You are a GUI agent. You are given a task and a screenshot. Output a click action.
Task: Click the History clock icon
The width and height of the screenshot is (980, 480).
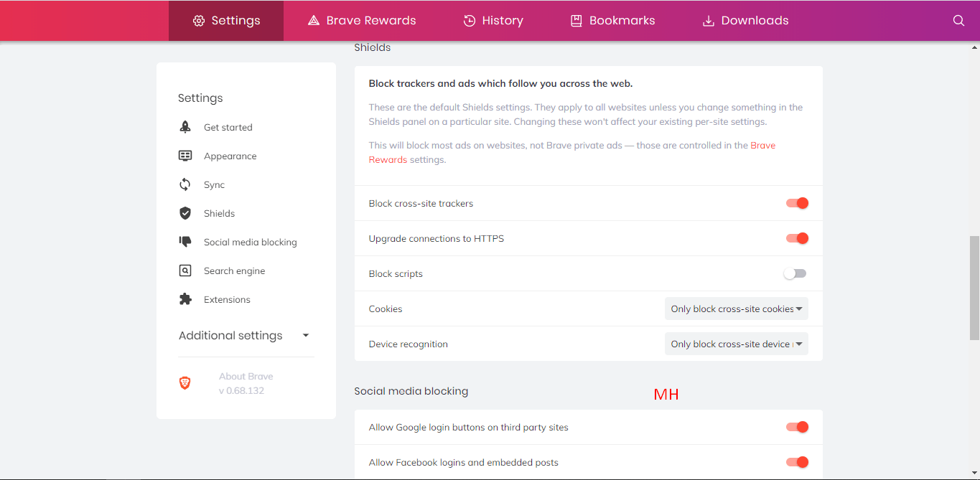point(470,21)
